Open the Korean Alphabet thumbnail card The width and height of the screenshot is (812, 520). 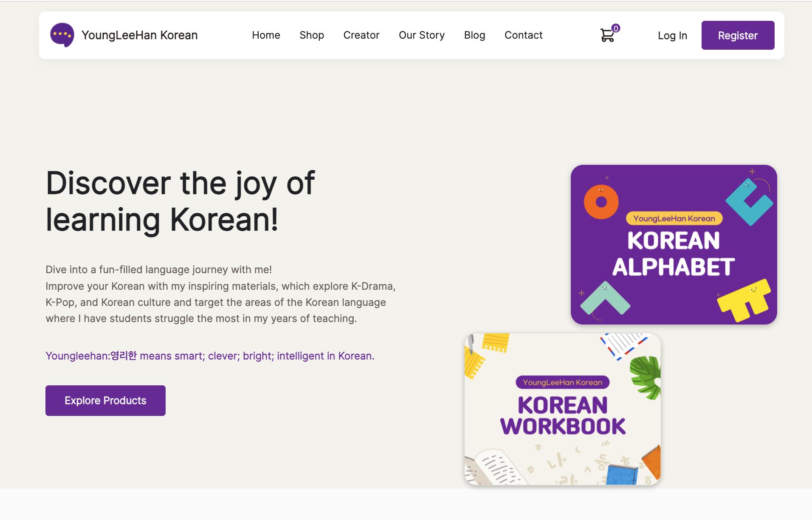coord(674,245)
